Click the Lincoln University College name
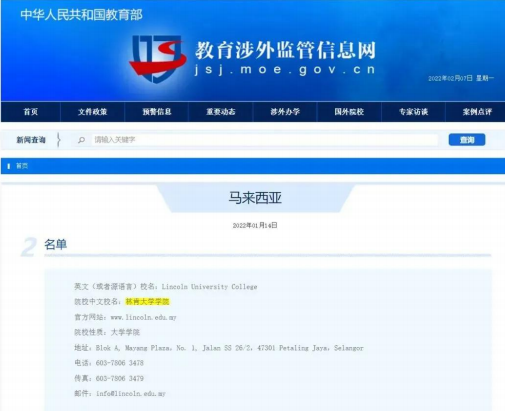 [209, 287]
